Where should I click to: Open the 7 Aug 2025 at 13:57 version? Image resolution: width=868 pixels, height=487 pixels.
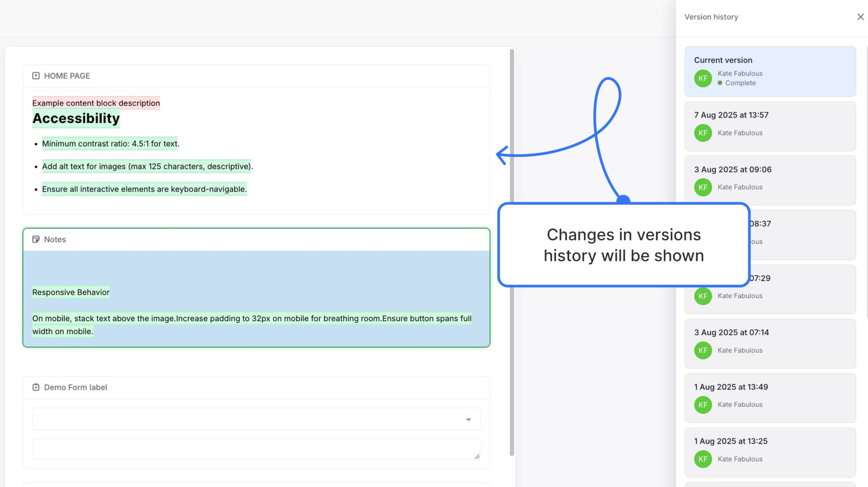click(770, 126)
